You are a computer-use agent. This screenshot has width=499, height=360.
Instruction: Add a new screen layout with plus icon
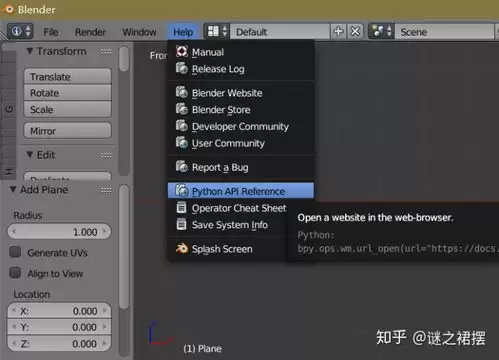(x=338, y=31)
